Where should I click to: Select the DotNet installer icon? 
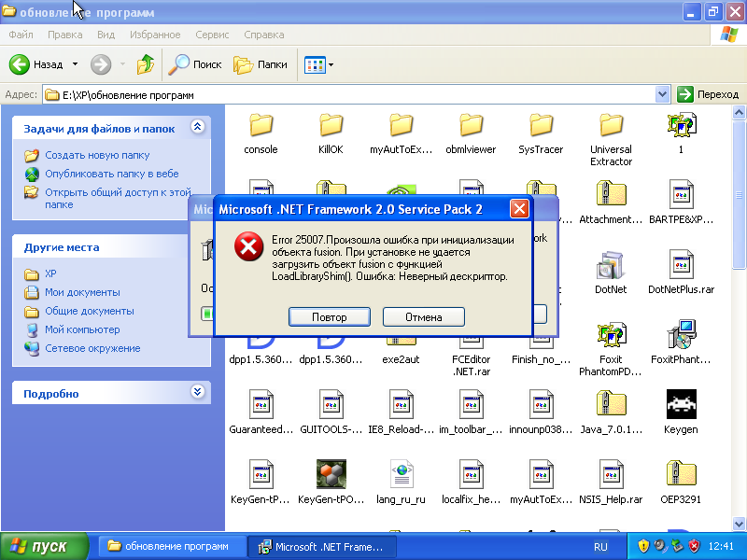(611, 265)
